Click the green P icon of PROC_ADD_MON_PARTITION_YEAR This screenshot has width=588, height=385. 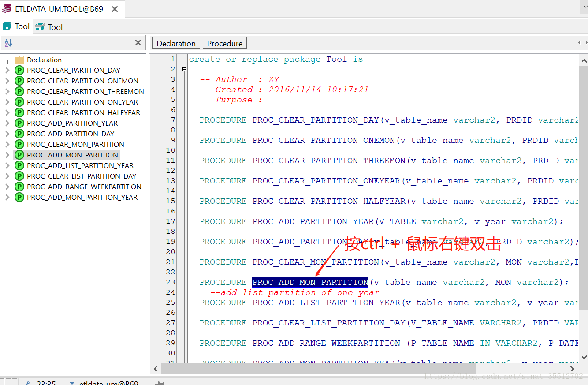[x=19, y=197]
